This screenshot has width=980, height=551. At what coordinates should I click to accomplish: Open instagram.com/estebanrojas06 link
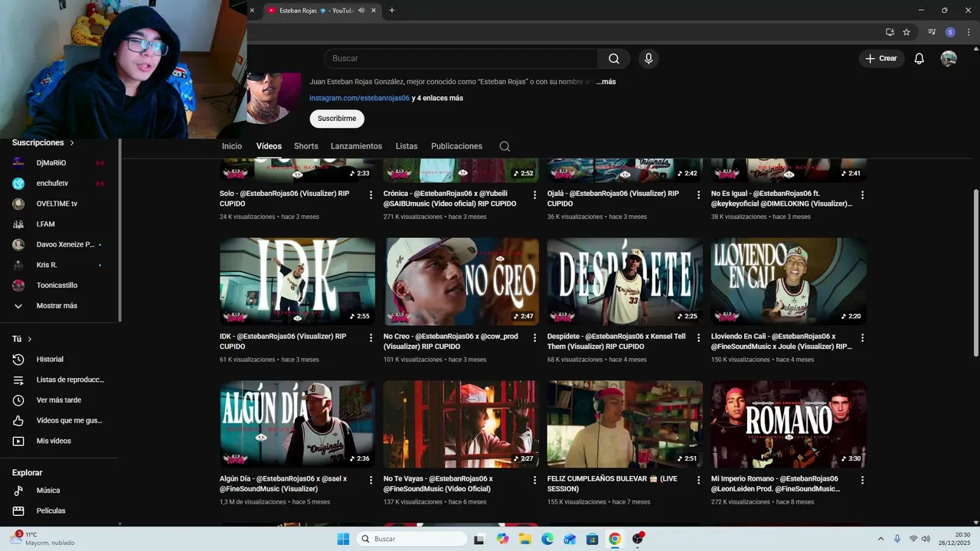pos(359,98)
